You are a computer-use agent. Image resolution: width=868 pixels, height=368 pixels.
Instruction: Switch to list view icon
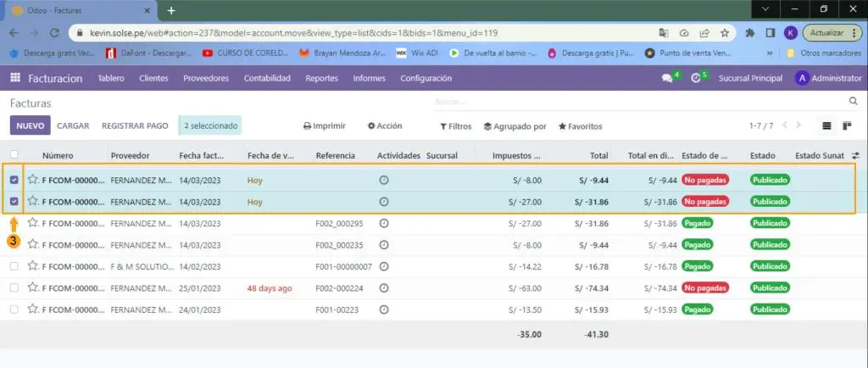[826, 125]
